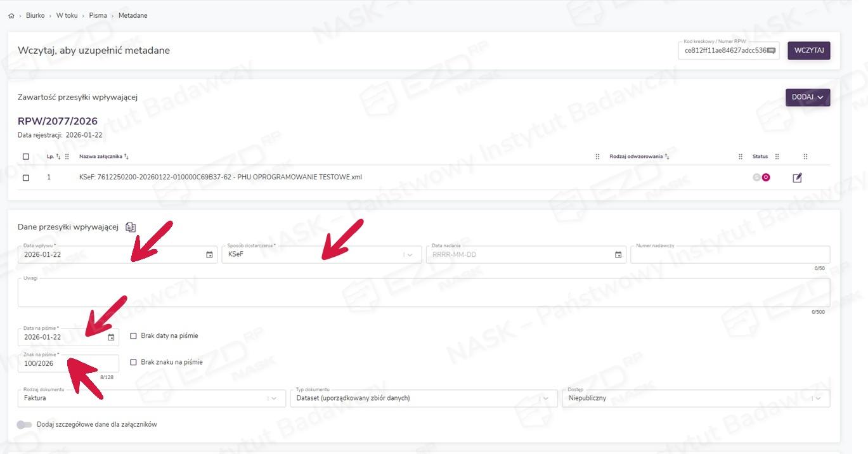Image resolution: width=868 pixels, height=454 pixels.
Task: Navigate to Biurko breadcrumb item
Action: pyautogui.click(x=35, y=15)
